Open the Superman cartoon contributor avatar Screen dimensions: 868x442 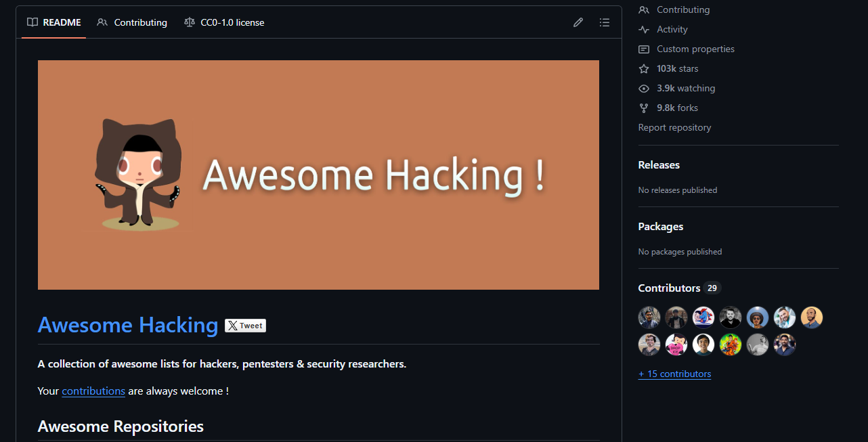tap(703, 317)
